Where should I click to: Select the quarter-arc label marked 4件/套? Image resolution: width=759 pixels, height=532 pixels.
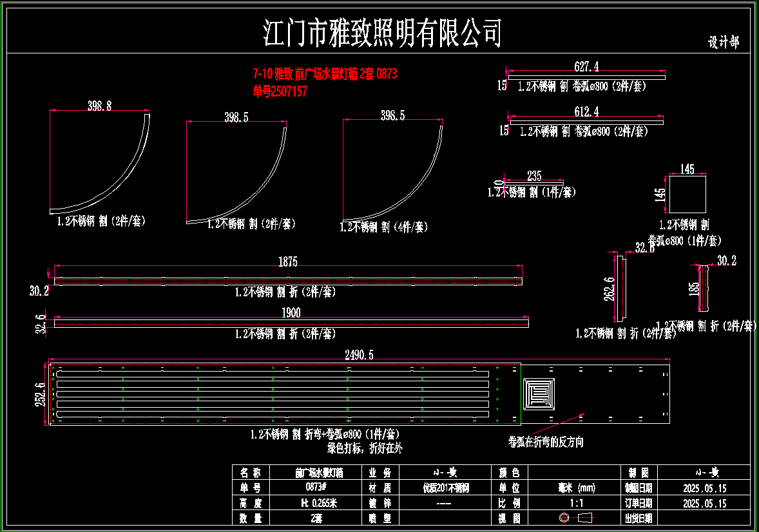click(384, 227)
